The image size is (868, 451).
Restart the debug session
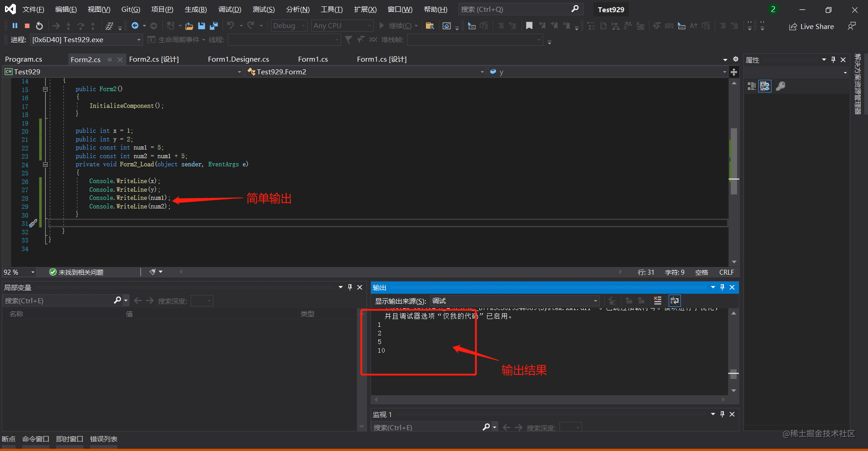(39, 26)
